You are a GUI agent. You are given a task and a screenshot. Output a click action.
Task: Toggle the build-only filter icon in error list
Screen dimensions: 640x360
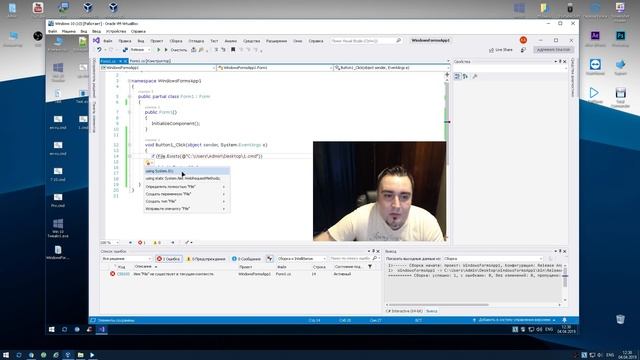[x=269, y=258]
